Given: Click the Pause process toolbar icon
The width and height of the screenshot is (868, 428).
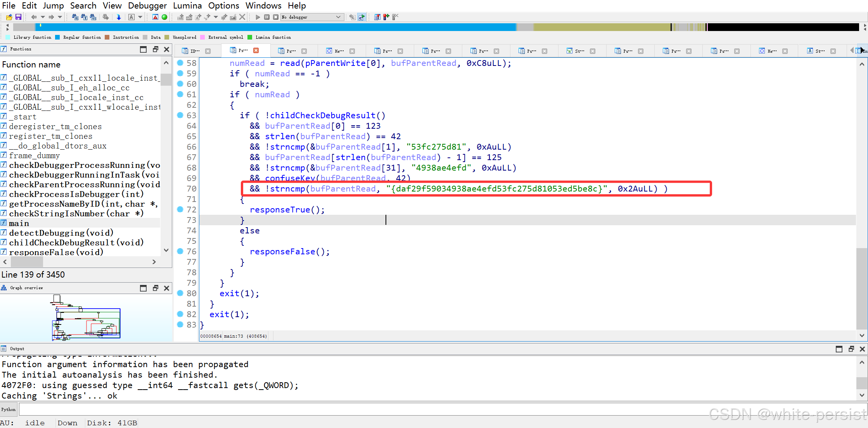Looking at the screenshot, I should click(x=267, y=17).
